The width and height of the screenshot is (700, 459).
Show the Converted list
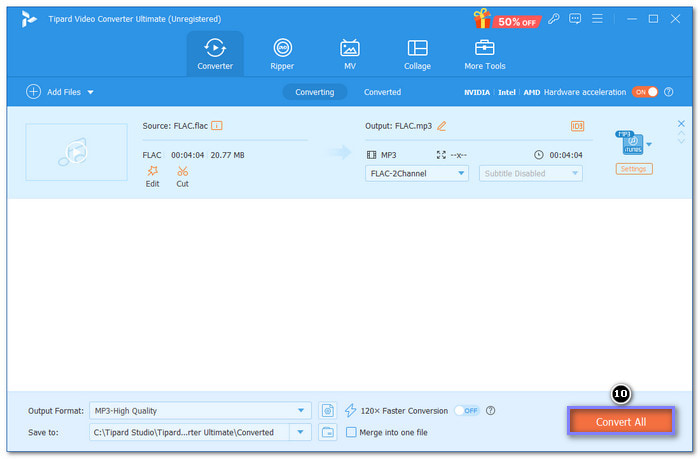pyautogui.click(x=382, y=92)
